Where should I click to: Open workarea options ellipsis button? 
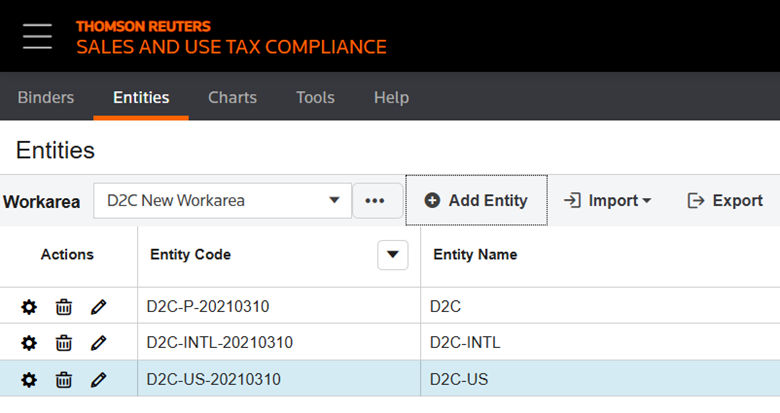[x=375, y=201]
